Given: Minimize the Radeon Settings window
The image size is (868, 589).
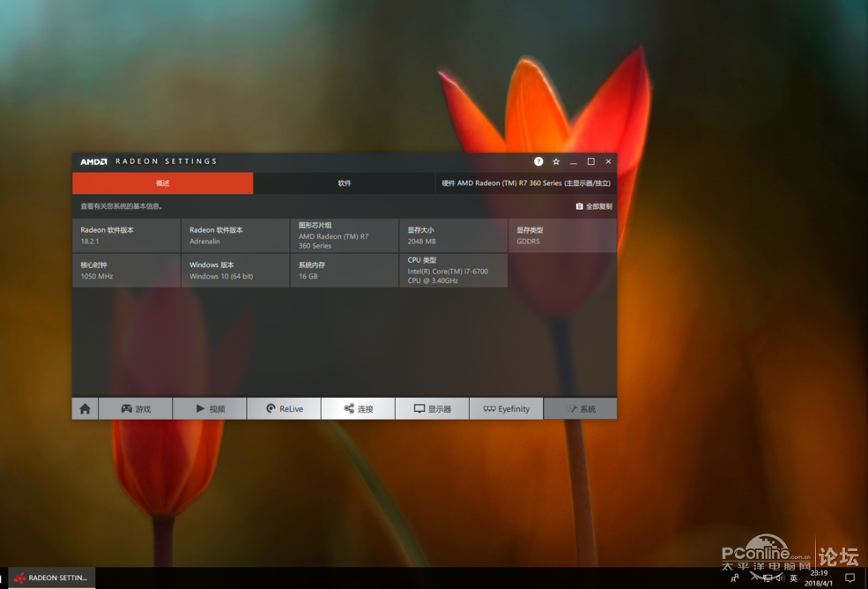Looking at the screenshot, I should [x=574, y=161].
